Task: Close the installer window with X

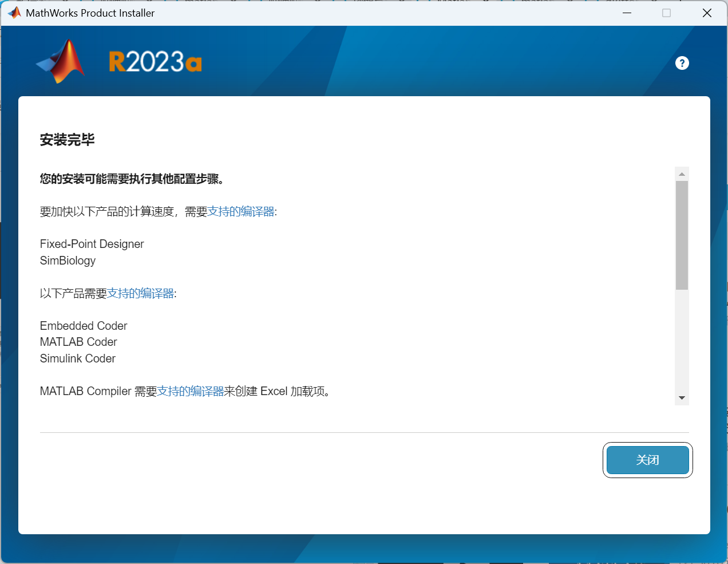Action: pos(707,13)
